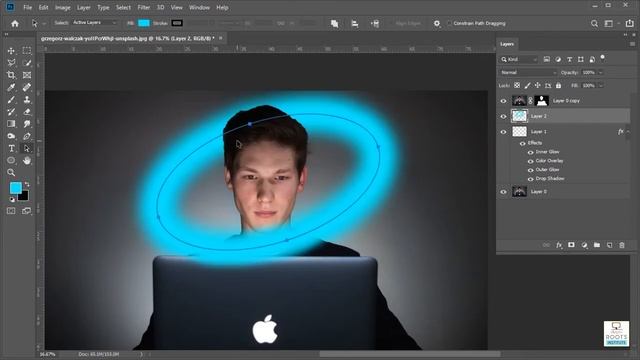Open the workspace switcher icon
This screenshot has height=360, width=640.
click(609, 24)
